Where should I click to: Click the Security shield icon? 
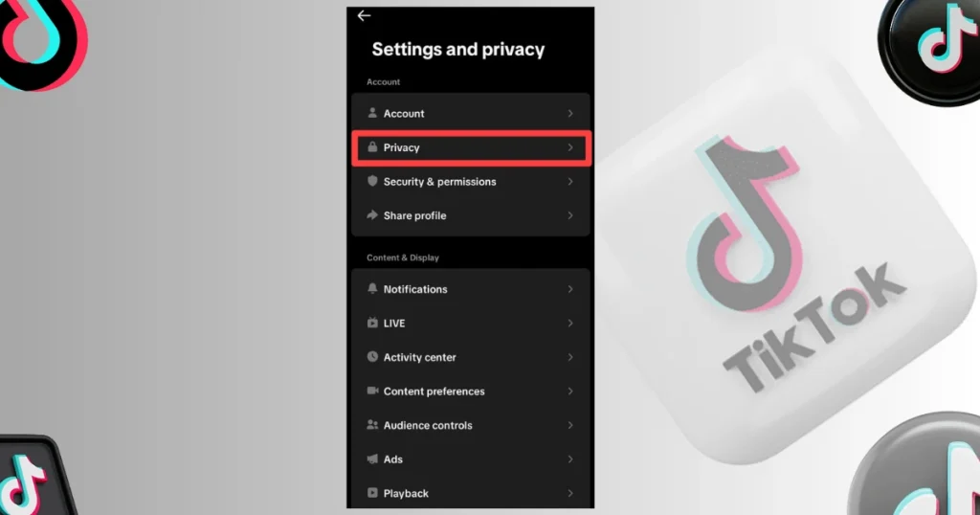coord(372,181)
